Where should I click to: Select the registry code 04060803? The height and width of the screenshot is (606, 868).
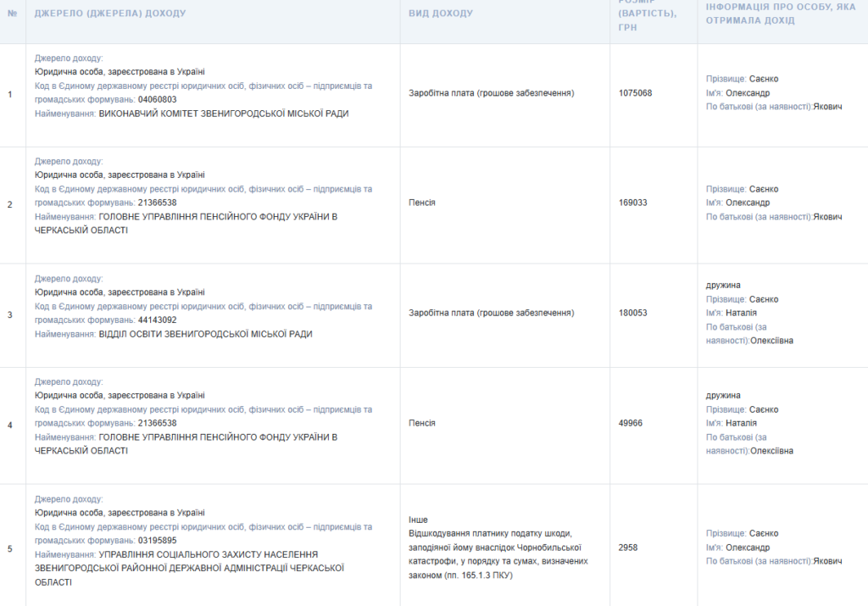[157, 100]
